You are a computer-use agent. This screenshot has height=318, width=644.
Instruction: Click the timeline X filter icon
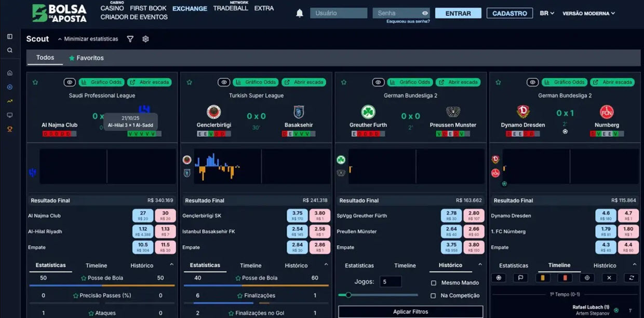click(609, 278)
